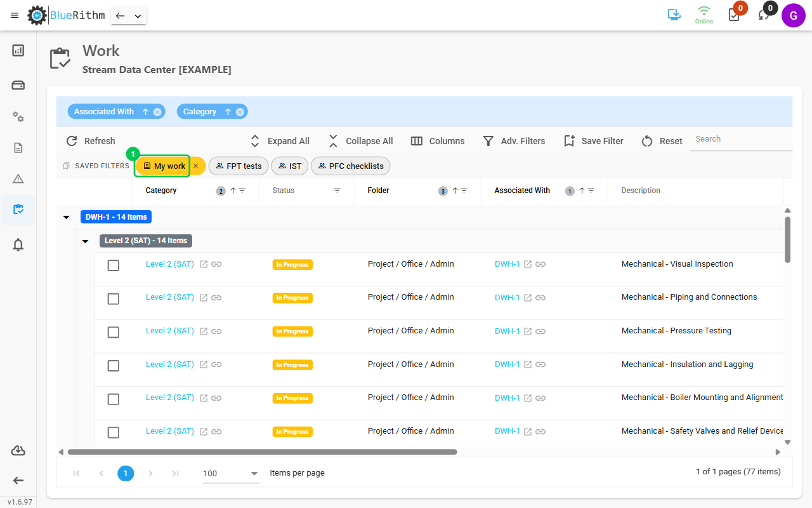Check the Boiler Mounting and Alignment row checkbox
Viewport: 812px width, 508px height.
pyautogui.click(x=114, y=399)
